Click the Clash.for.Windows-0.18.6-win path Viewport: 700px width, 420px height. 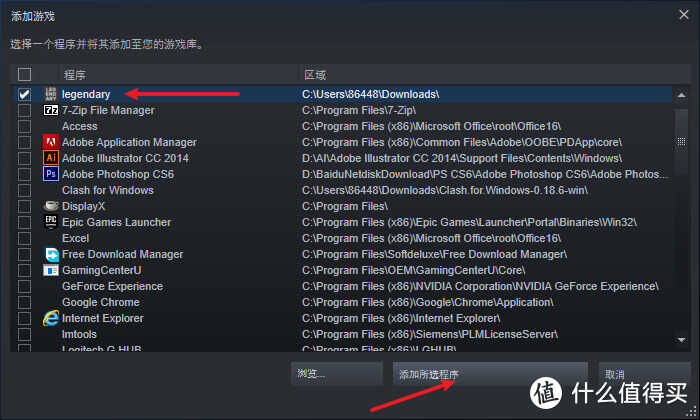coord(445,190)
